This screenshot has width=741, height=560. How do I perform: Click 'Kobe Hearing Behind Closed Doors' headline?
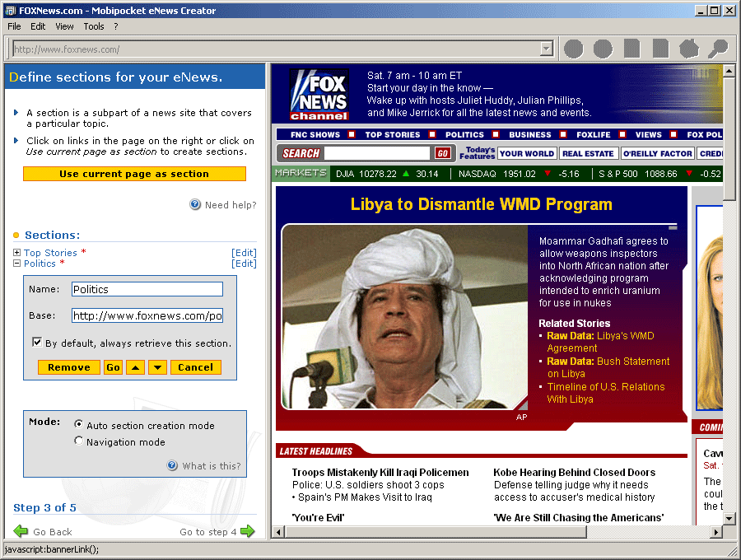574,472
